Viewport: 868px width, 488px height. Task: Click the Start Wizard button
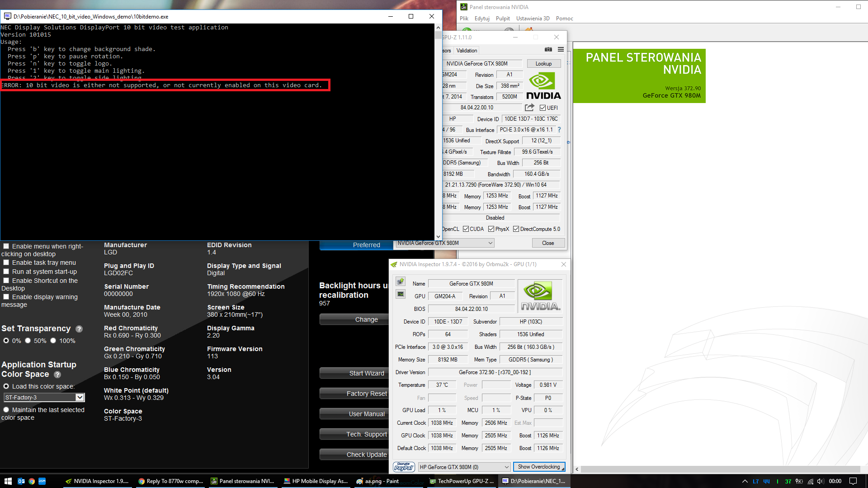click(x=354, y=373)
